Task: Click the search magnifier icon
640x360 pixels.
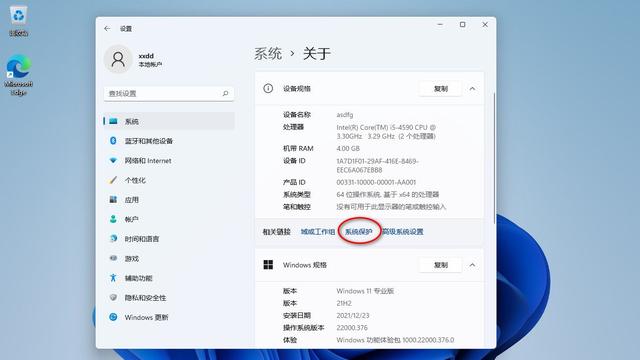Action: click(x=225, y=93)
